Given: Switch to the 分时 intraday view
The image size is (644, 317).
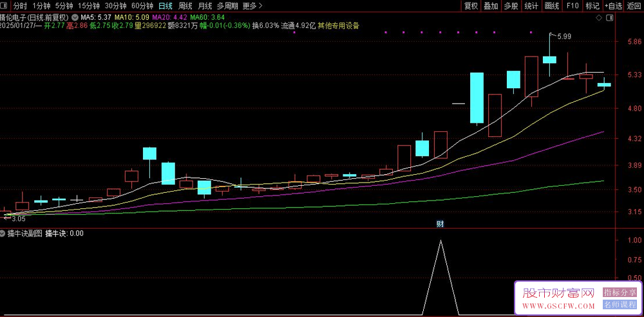Looking at the screenshot, I should pyautogui.click(x=19, y=6).
